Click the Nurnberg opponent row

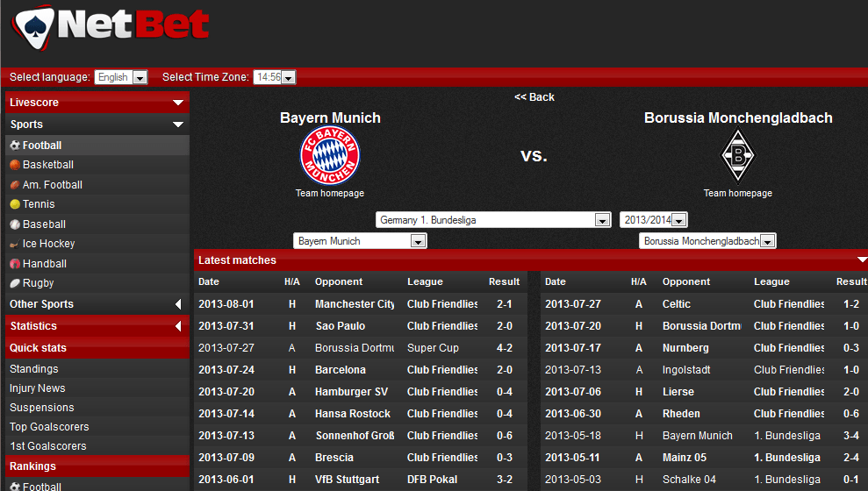685,348
